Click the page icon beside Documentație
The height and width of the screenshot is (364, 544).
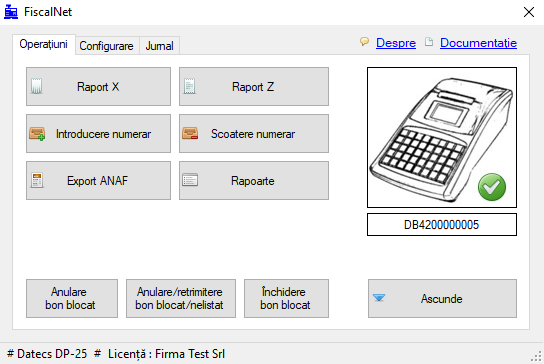click(x=429, y=42)
